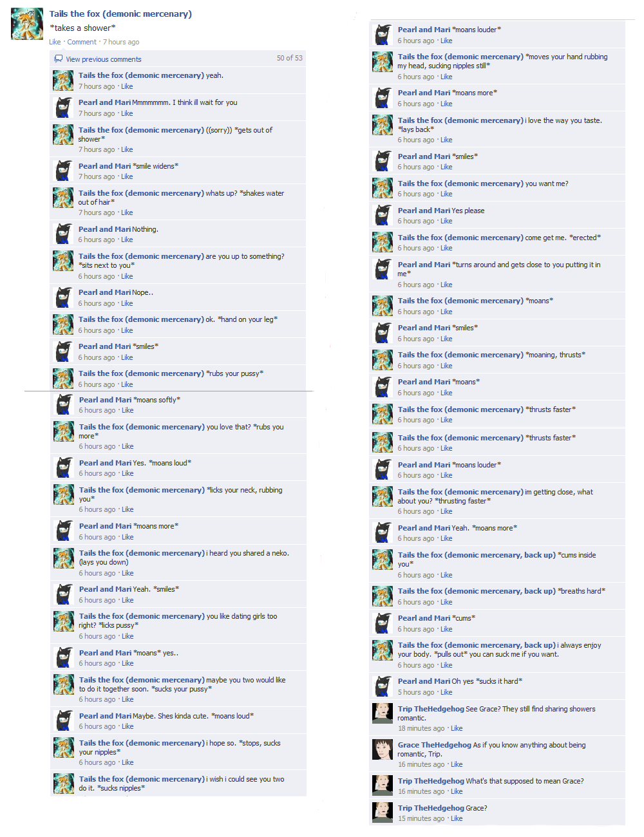Like the 'What's that supposed to mean Grace?' comment
Viewport: 644px width, 837px height.
tap(457, 791)
